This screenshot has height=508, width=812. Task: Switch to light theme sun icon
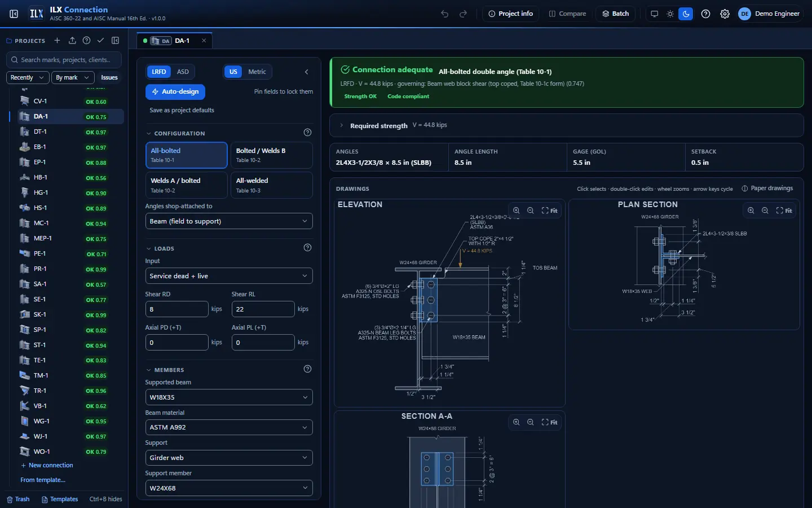coord(670,14)
